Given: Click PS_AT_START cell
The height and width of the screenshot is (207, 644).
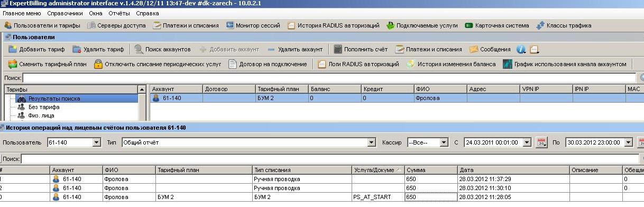Looking at the screenshot, I should pos(378,197).
